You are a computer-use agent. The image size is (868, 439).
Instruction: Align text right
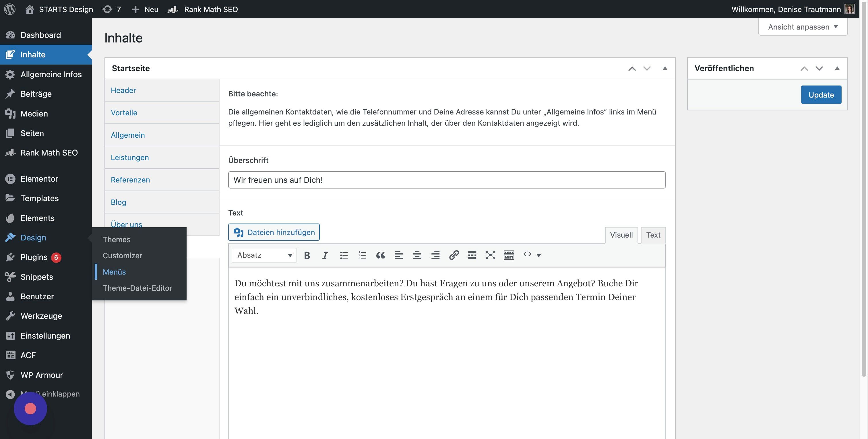(435, 255)
